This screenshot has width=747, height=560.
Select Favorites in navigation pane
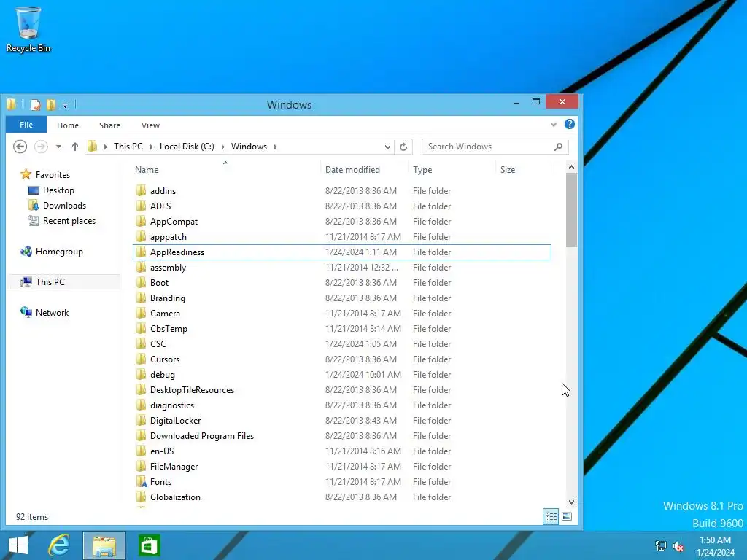(45, 175)
